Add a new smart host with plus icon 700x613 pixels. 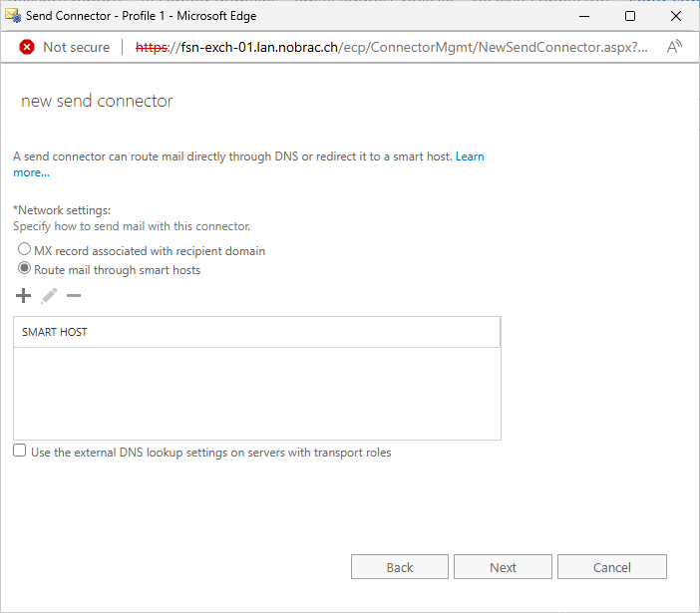click(x=23, y=296)
